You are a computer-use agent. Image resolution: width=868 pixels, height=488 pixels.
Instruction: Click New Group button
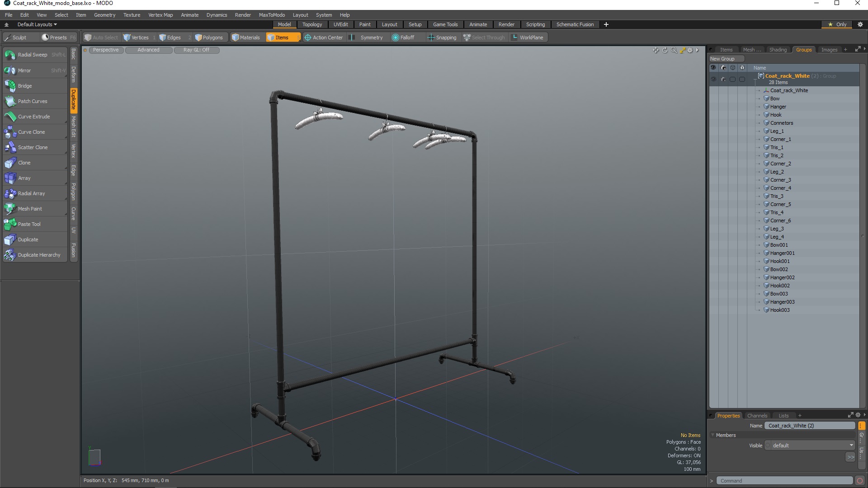click(726, 59)
